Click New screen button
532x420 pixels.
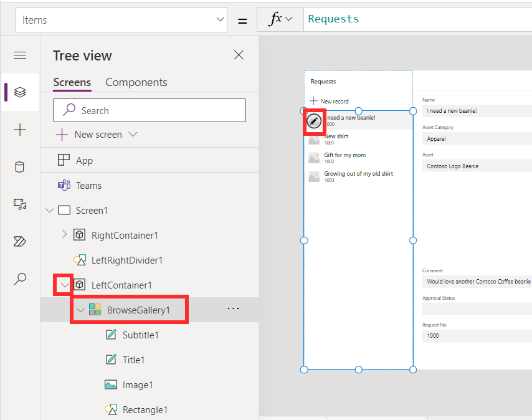point(97,135)
